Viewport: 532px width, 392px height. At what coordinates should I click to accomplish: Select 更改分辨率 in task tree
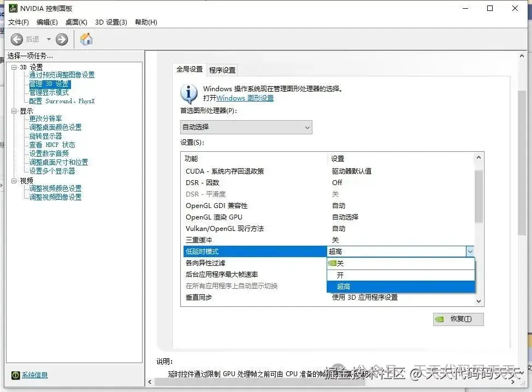[45, 118]
